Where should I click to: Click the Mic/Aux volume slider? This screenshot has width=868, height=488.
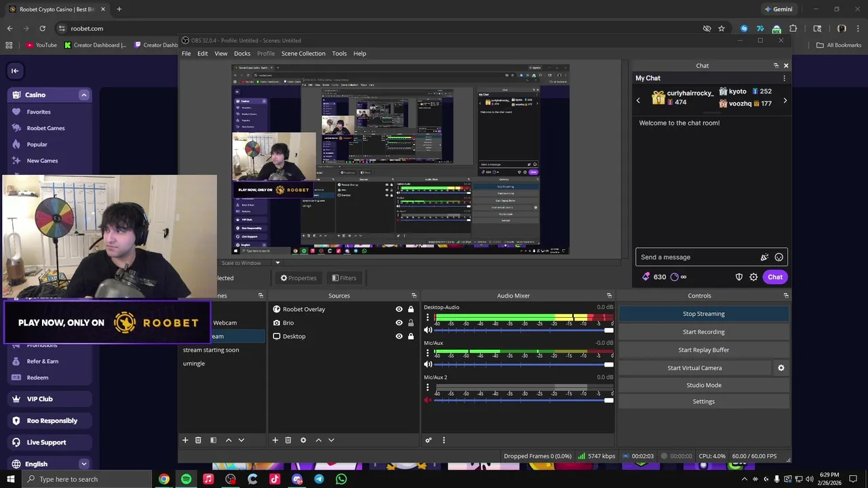(523, 365)
